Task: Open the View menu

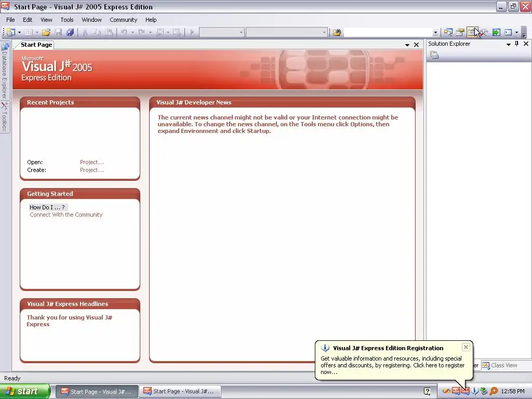Action: pos(46,20)
